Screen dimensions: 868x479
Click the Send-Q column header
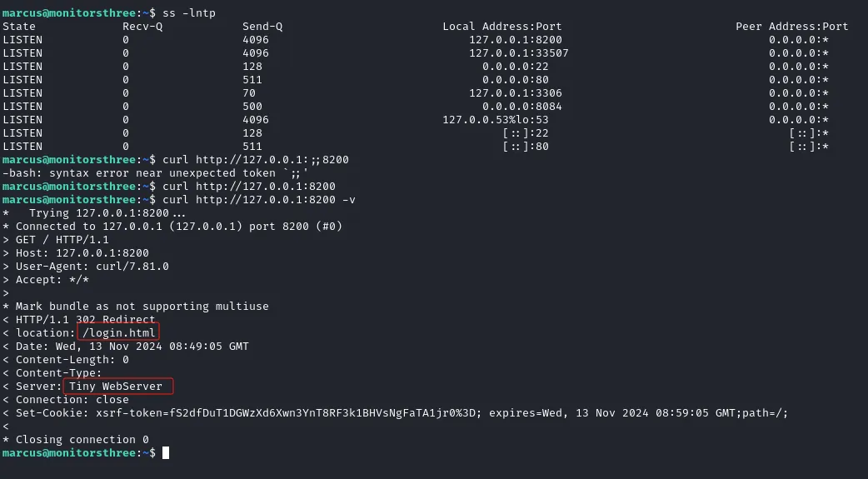tap(262, 27)
